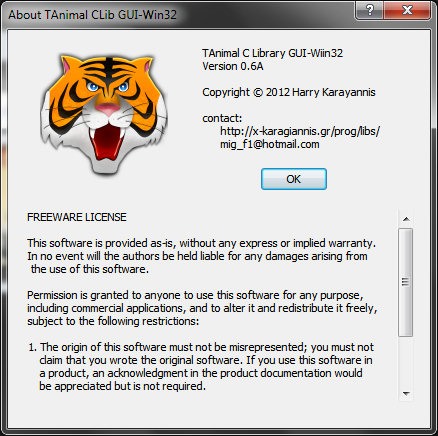438x436 pixels.
Task: Click the scrollbar track below the thumb
Action: point(406,361)
